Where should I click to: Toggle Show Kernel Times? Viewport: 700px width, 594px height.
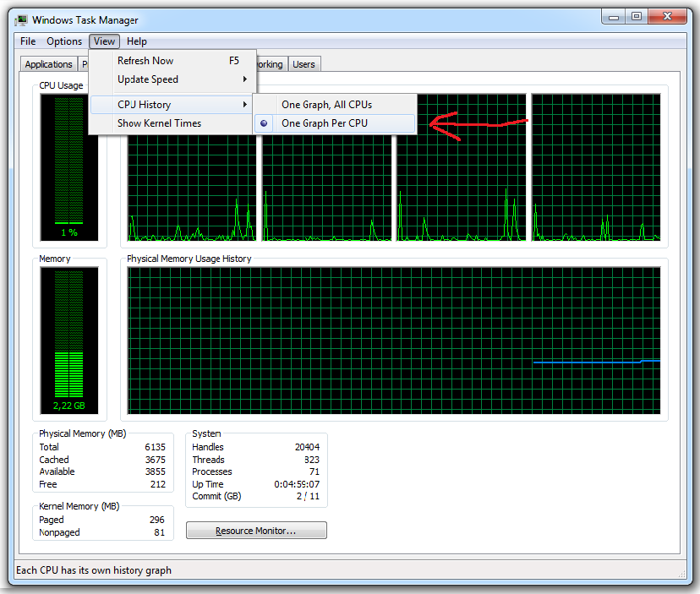(172, 123)
